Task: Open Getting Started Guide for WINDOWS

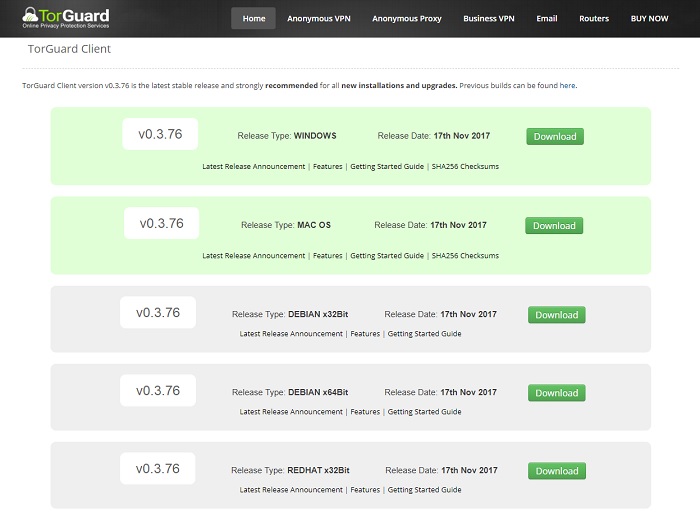Action: pyautogui.click(x=387, y=167)
